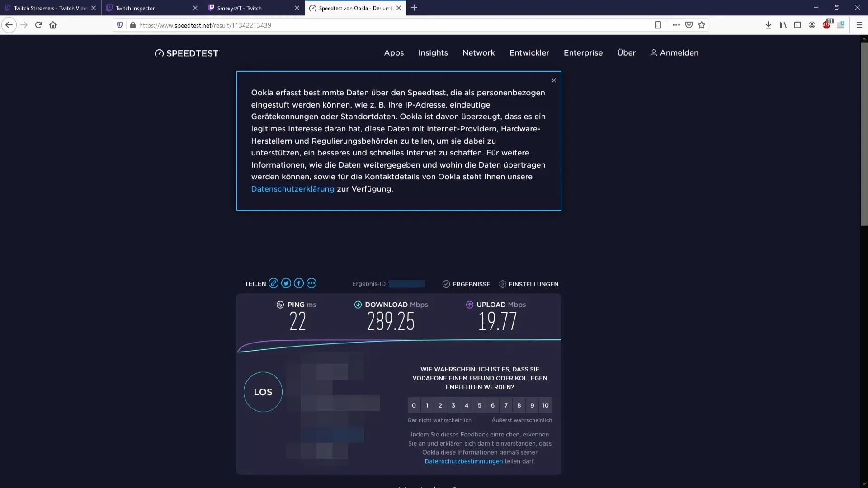The image size is (868, 488).
Task: Rate Vodafone with score 3
Action: pos(453,405)
